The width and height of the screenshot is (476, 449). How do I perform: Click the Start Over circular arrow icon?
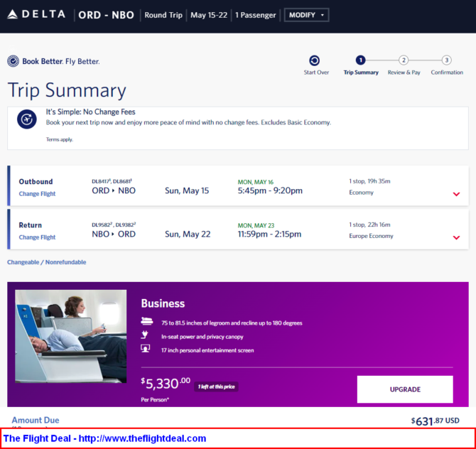314,60
